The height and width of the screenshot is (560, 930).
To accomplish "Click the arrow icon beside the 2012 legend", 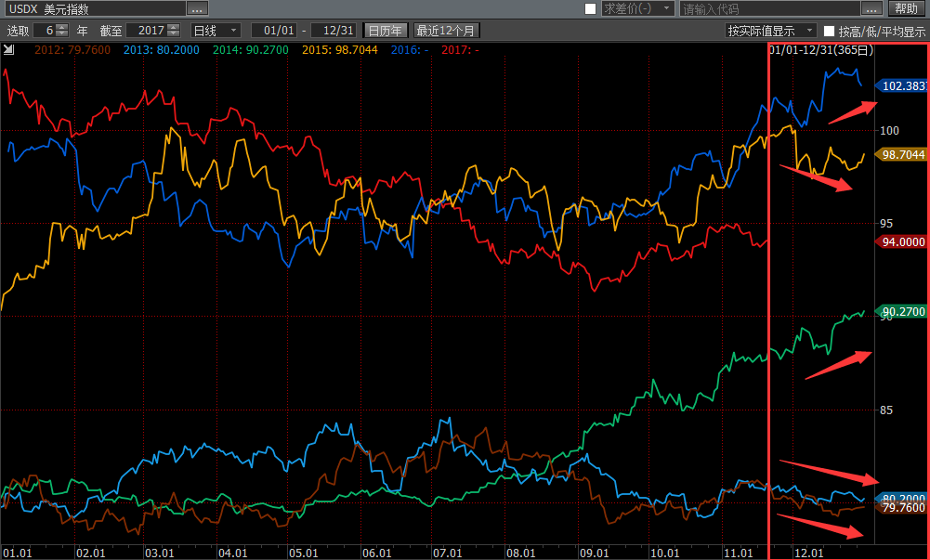I will coord(9,50).
